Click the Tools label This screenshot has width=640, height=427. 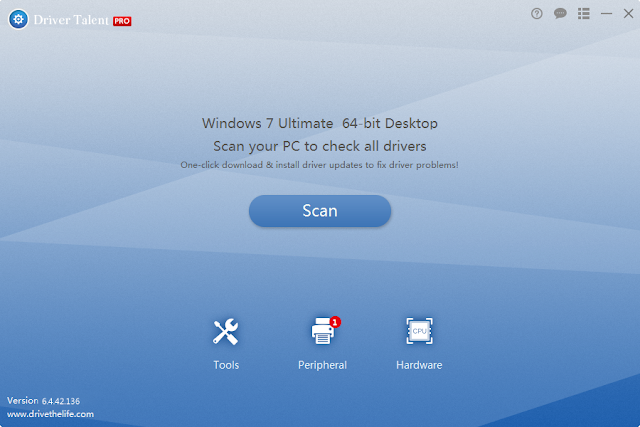pos(226,365)
